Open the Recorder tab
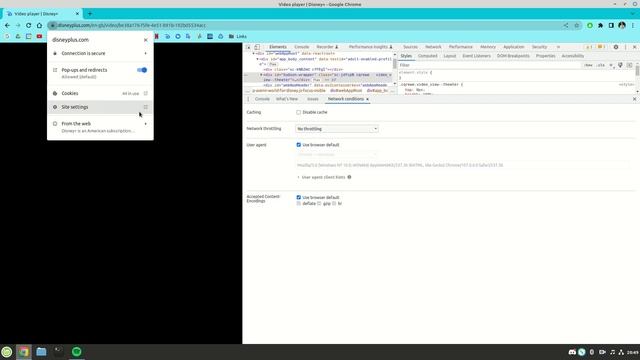 327,47
